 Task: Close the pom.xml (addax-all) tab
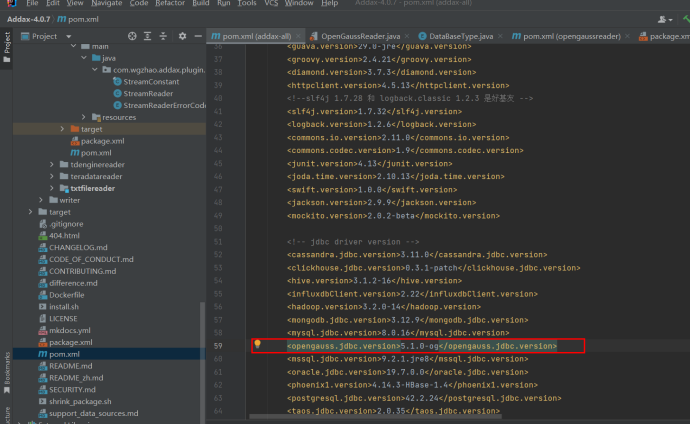point(298,36)
